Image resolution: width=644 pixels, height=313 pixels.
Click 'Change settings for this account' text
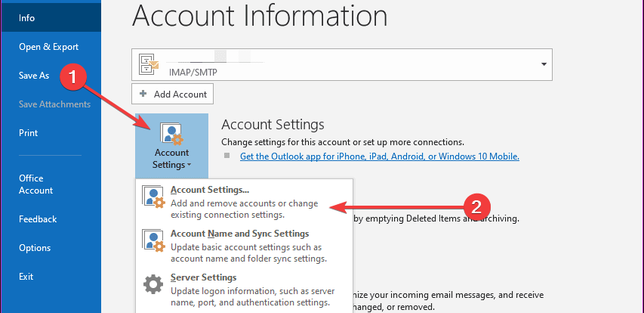click(343, 142)
